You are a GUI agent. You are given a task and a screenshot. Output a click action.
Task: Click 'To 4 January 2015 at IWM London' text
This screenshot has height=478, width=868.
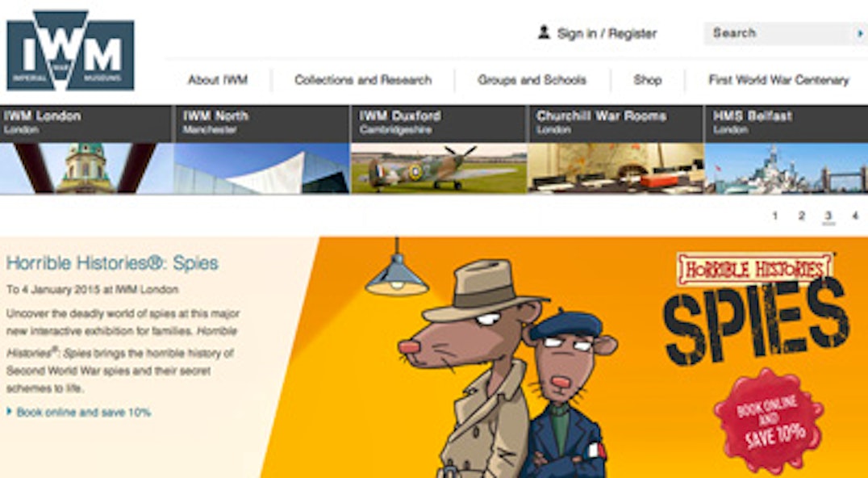point(93,289)
